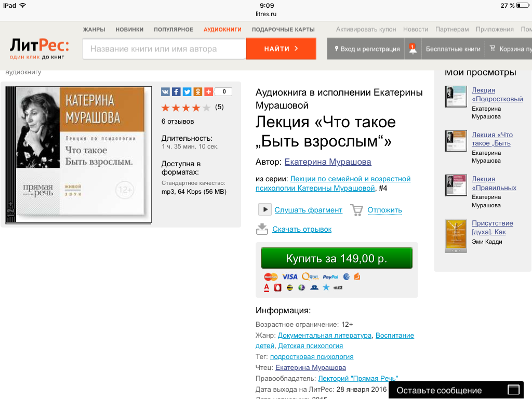The height and width of the screenshot is (399, 532).
Task: Select the VISA payment icon
Action: tap(290, 277)
